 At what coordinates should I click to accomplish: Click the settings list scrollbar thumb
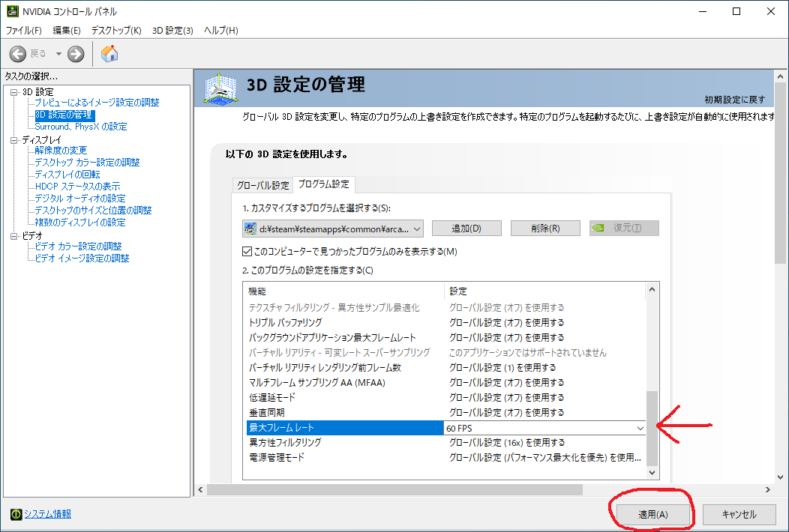(652, 429)
